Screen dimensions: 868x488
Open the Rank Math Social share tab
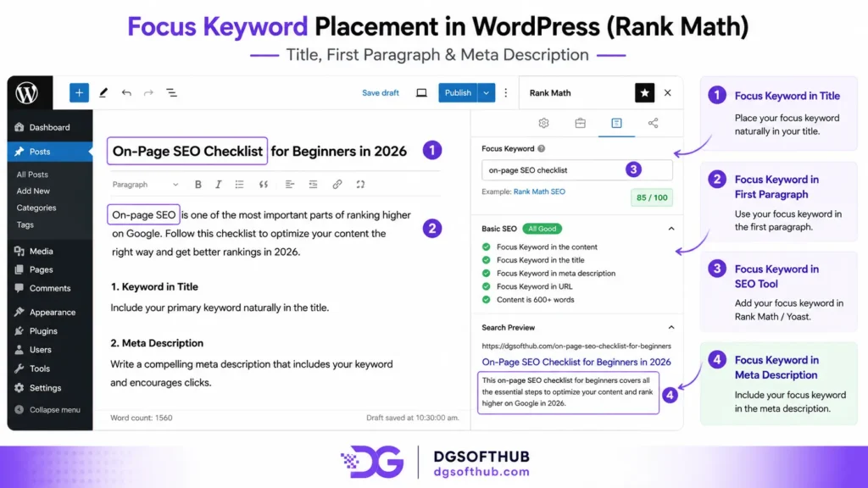coord(654,123)
